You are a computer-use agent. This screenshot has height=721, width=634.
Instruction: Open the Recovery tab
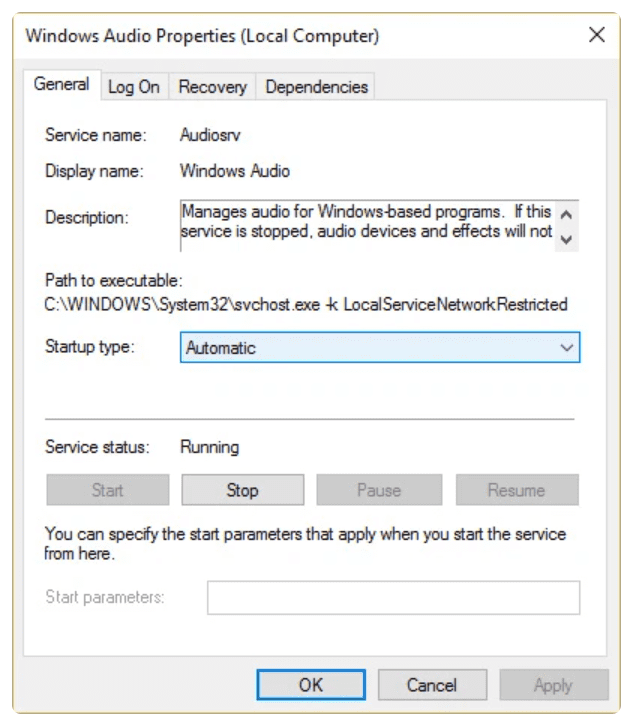point(212,87)
